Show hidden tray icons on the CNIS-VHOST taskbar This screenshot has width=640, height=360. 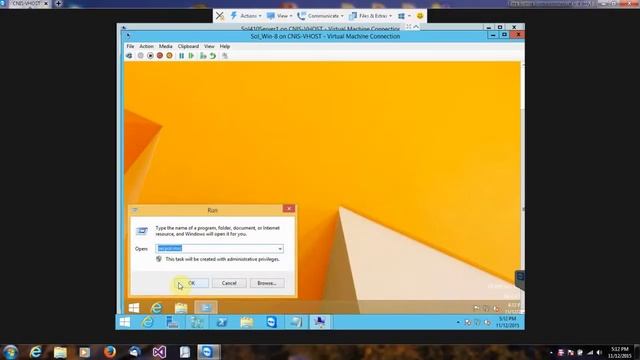tap(458, 322)
